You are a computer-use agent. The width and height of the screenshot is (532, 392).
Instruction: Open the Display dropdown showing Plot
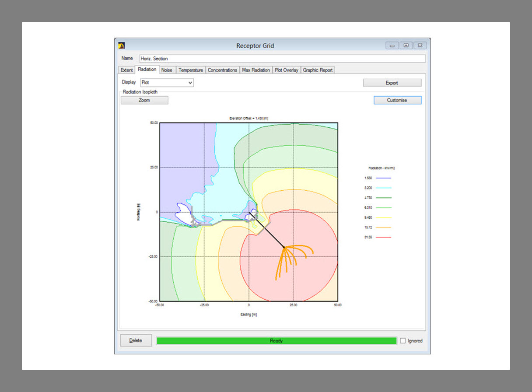[167, 82]
